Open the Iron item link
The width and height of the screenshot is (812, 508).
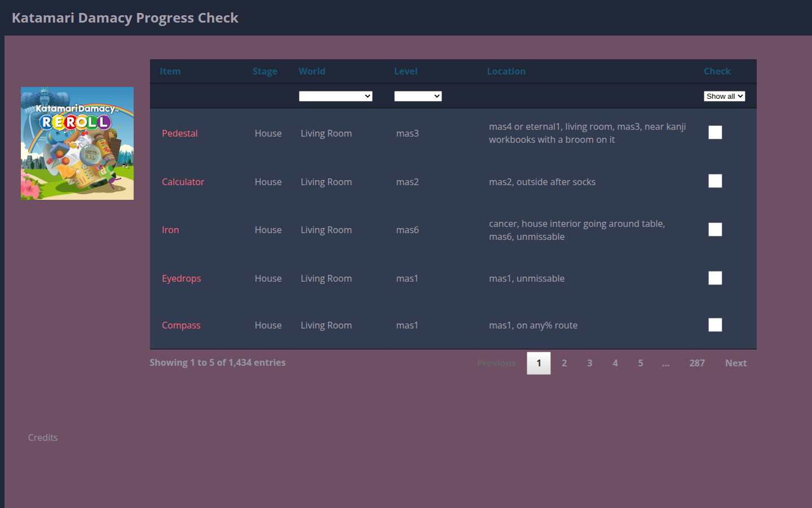170,230
